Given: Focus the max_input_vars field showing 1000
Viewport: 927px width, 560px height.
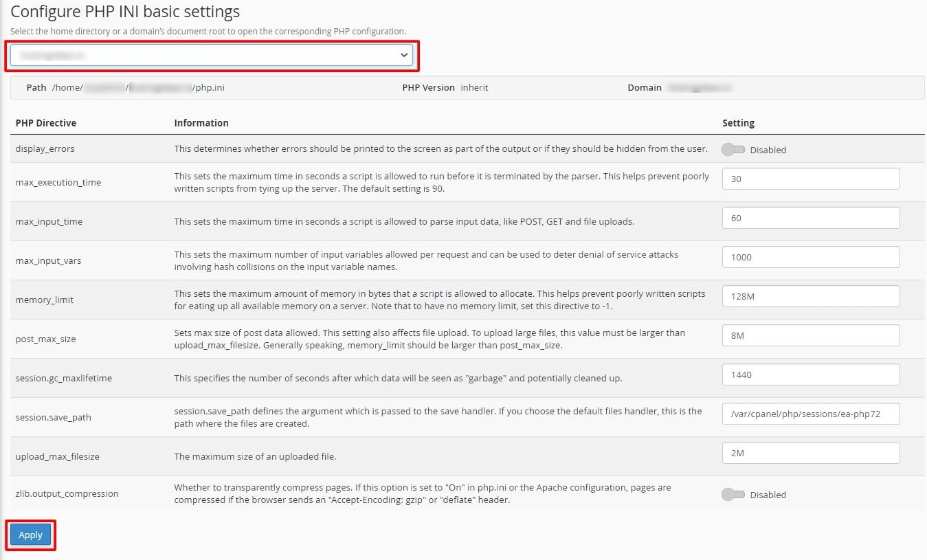Looking at the screenshot, I should [x=811, y=257].
